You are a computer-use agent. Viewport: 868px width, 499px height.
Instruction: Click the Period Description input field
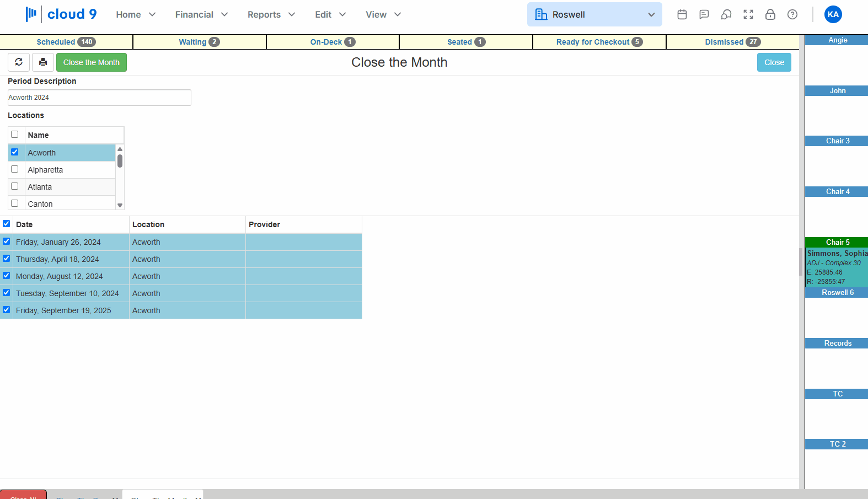pos(99,98)
